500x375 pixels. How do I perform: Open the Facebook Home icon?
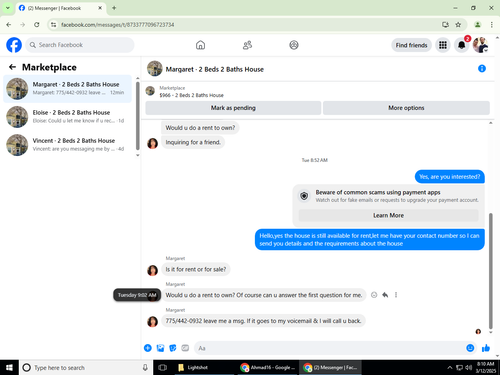[200, 45]
